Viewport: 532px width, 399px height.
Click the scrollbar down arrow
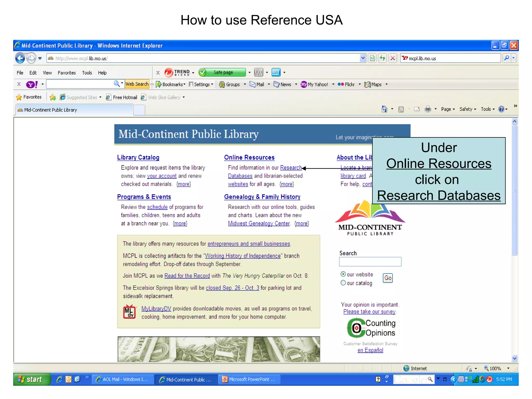515,358
